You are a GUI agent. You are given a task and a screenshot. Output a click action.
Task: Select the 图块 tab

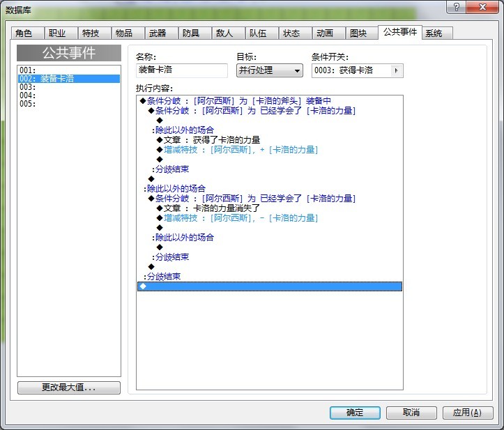(x=362, y=33)
